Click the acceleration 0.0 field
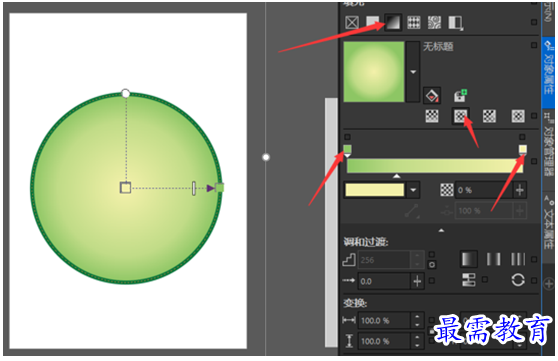 [x=384, y=281]
